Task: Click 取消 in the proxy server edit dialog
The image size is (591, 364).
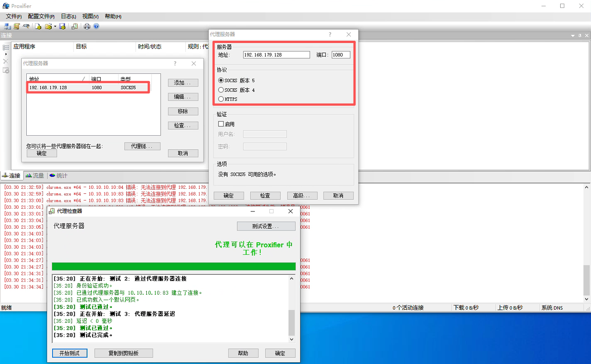Action: tap(339, 196)
